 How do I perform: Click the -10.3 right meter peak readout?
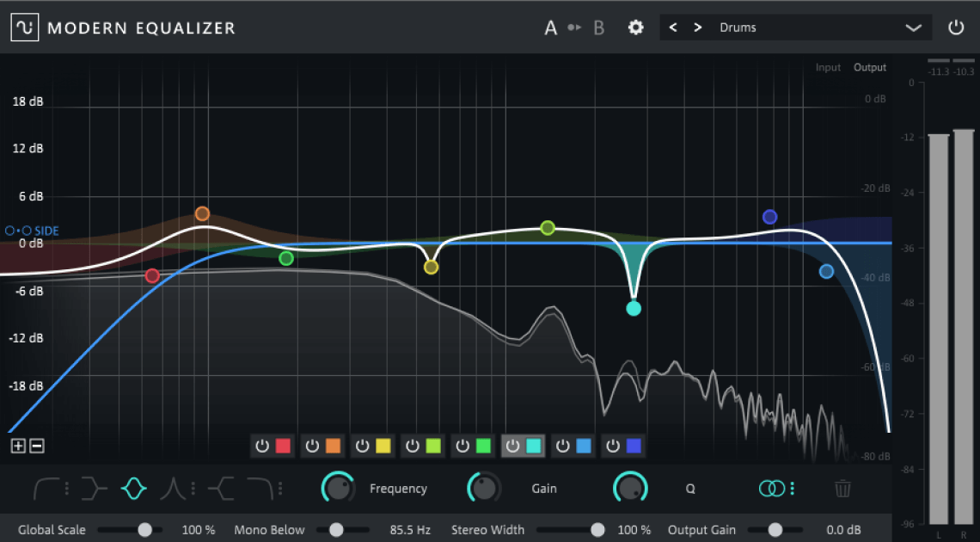[x=964, y=72]
